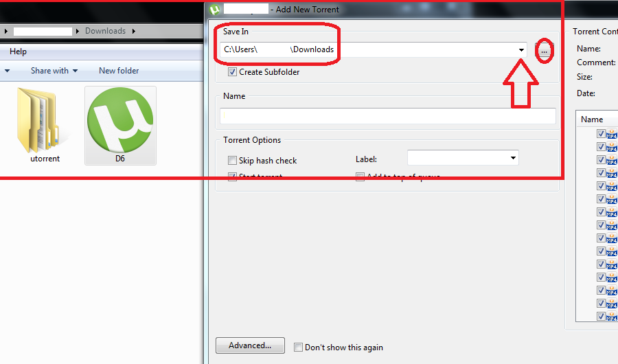The width and height of the screenshot is (618, 364).
Task: Click the browse '...' button beside Save In
Action: pyautogui.click(x=544, y=51)
